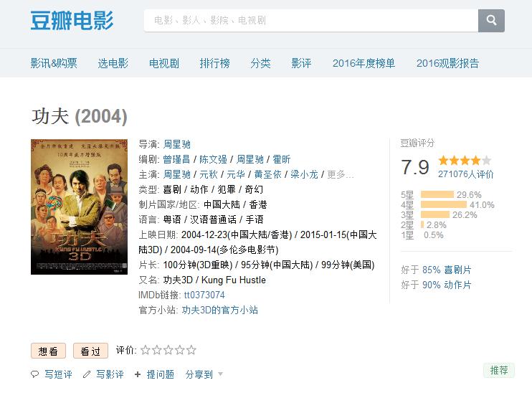Click the search magnifier icon button
This screenshot has width=532, height=398.
[x=491, y=21]
